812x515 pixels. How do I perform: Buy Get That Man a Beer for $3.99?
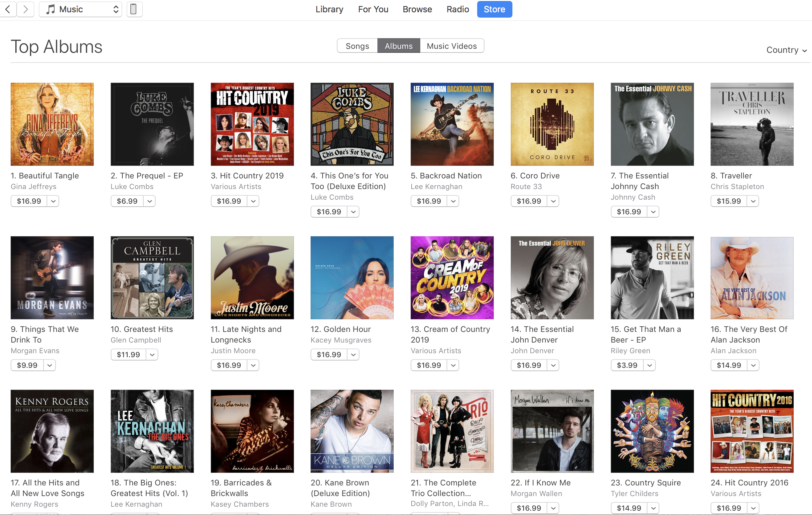click(627, 365)
